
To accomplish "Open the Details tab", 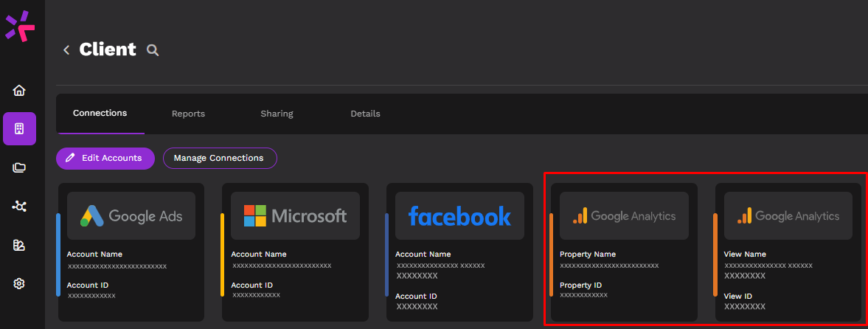I will coord(365,114).
